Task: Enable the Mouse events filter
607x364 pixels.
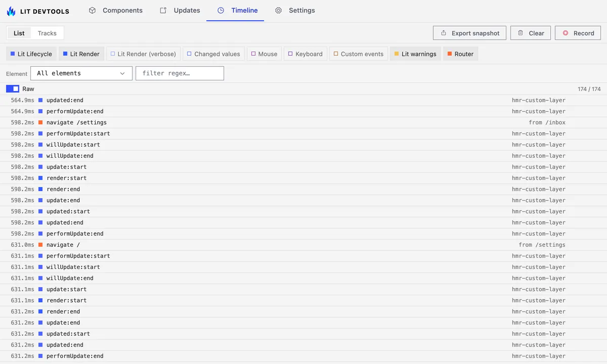Action: (265, 54)
